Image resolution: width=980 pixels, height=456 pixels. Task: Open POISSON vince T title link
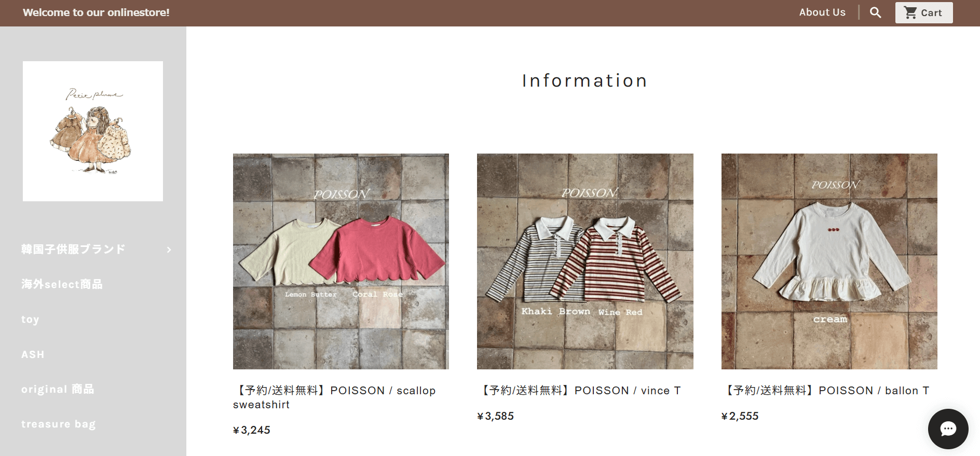click(579, 391)
